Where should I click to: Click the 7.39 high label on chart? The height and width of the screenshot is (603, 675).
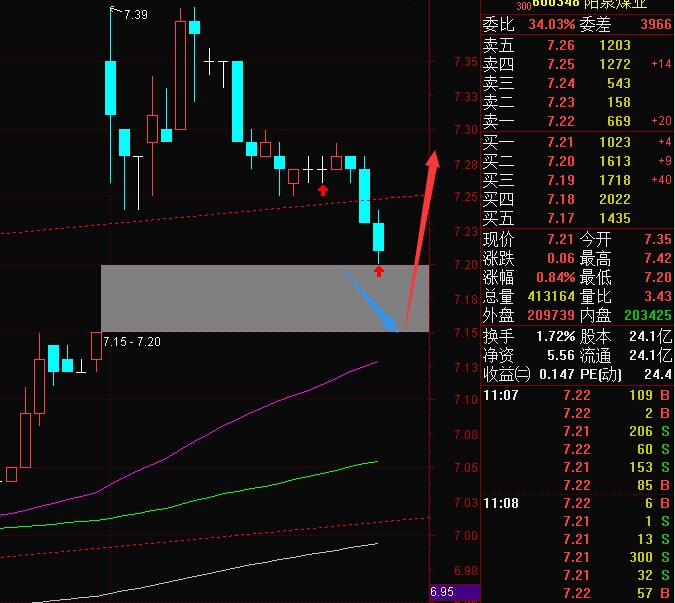pyautogui.click(x=136, y=15)
